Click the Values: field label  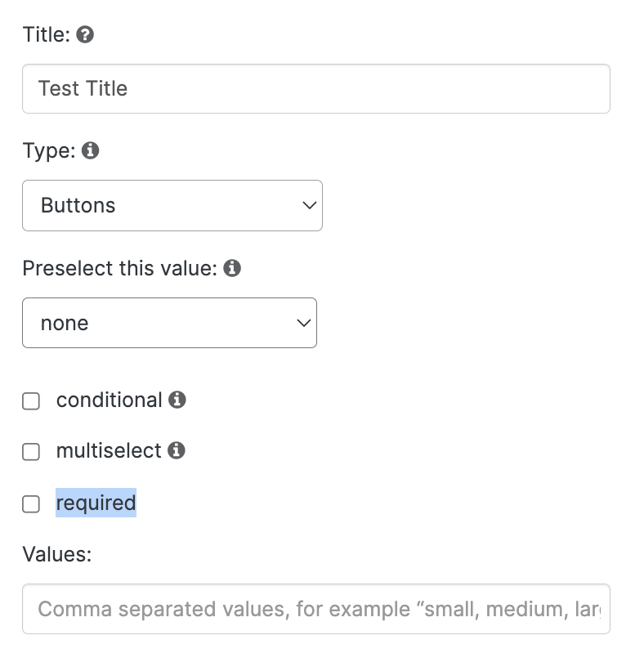pos(57,554)
